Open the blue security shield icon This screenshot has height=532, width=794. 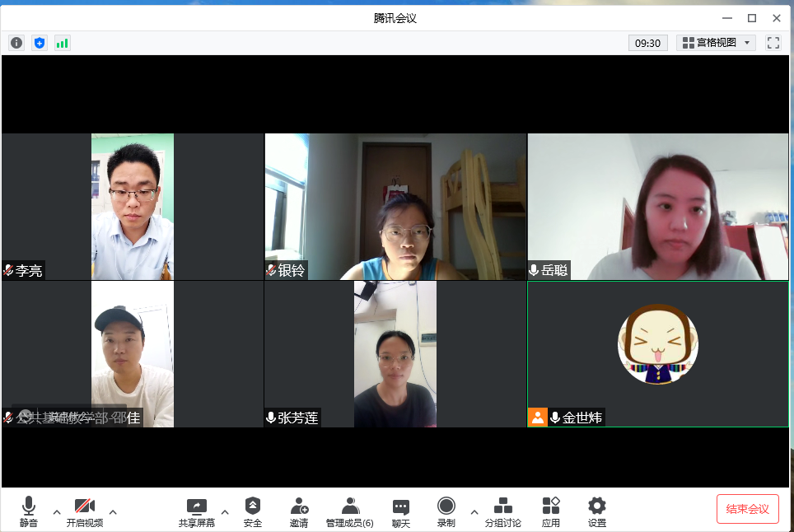coord(40,43)
